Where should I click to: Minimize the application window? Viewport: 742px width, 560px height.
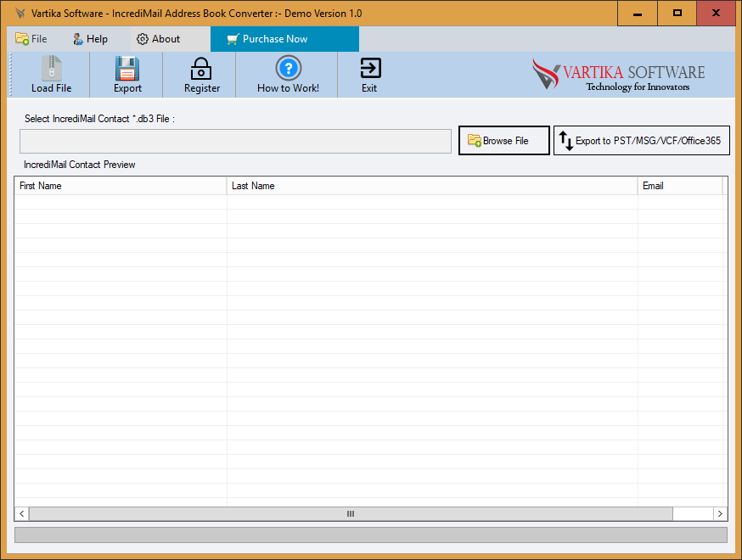pos(638,14)
